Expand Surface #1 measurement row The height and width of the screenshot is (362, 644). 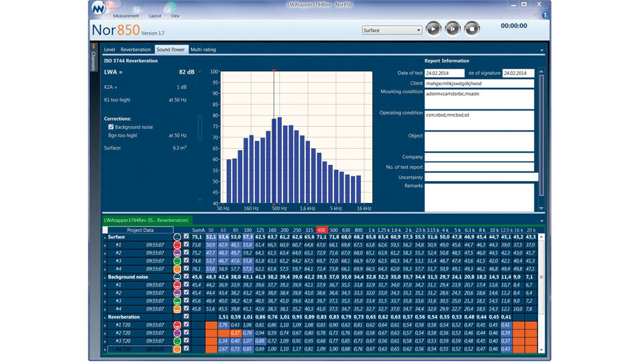(x=105, y=245)
